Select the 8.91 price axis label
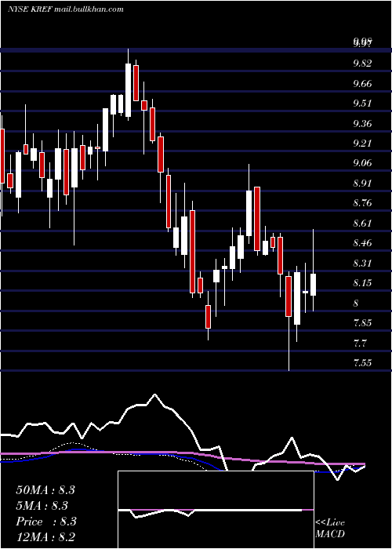The width and height of the screenshot is (392, 549). click(x=362, y=183)
